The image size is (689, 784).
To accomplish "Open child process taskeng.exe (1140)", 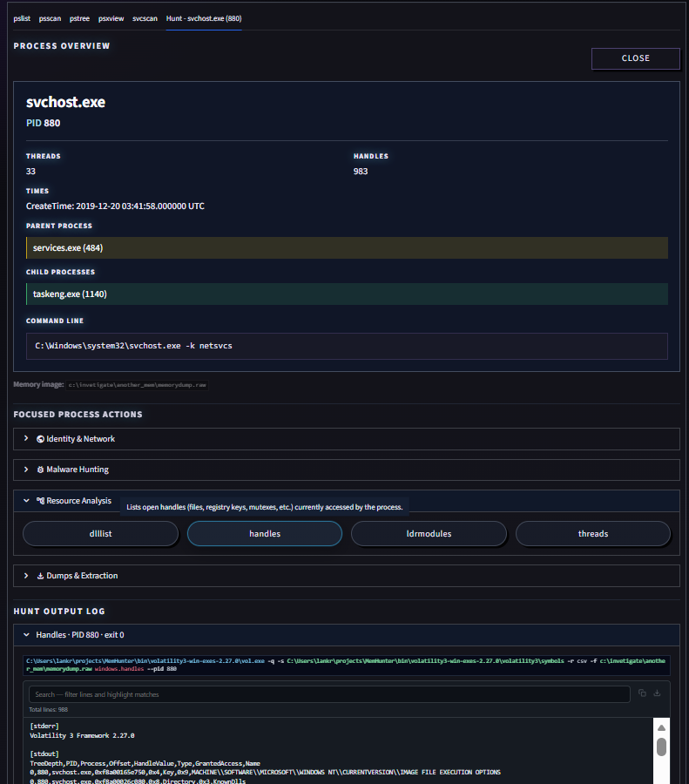I will pyautogui.click(x=347, y=294).
